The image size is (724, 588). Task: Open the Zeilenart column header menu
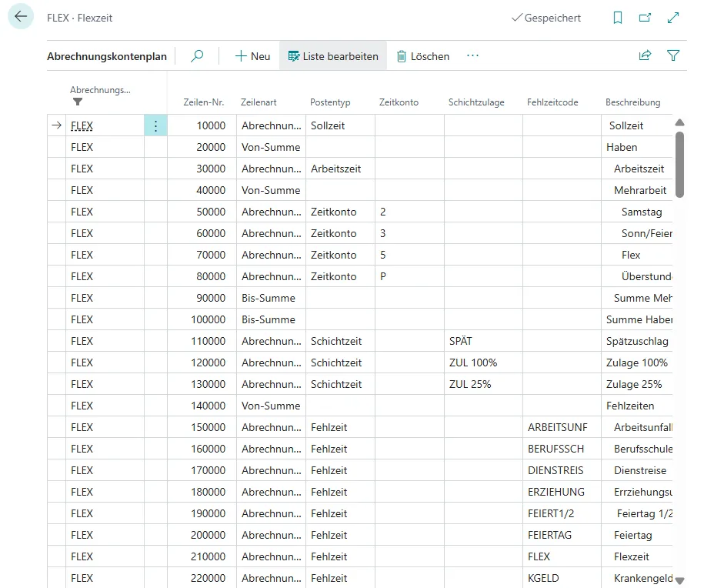pyautogui.click(x=259, y=102)
